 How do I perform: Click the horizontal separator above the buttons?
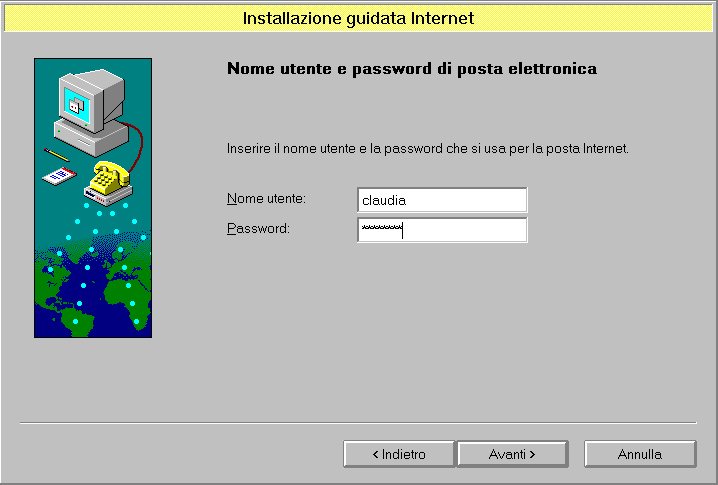[358, 423]
